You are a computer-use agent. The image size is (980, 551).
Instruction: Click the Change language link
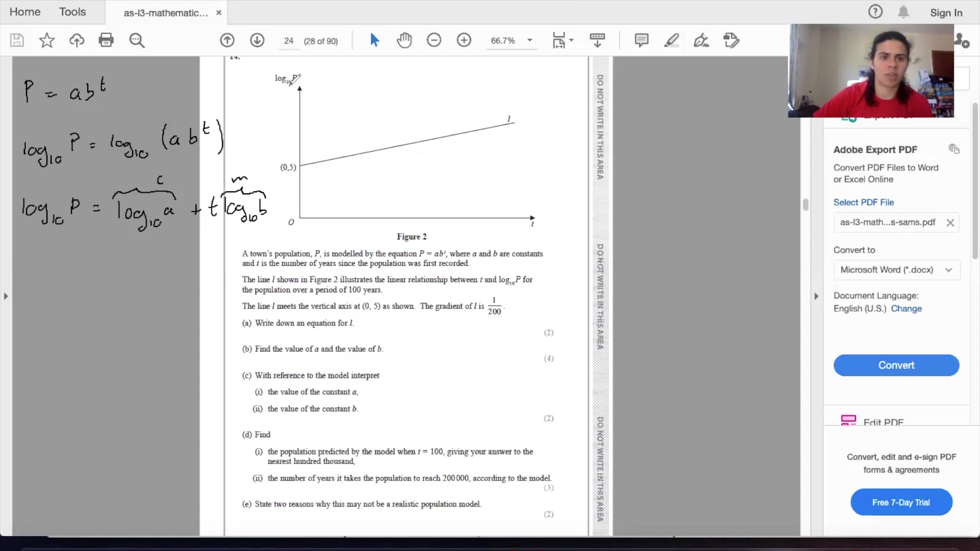coord(906,309)
